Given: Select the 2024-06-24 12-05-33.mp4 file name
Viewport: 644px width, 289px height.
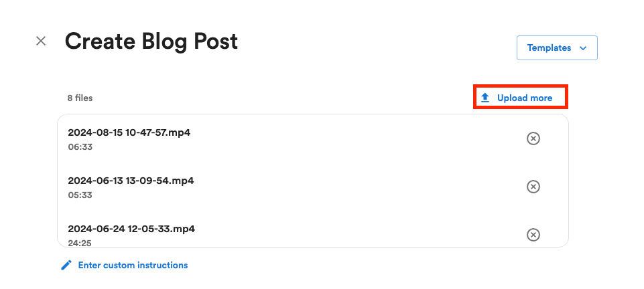Looking at the screenshot, I should (131, 229).
